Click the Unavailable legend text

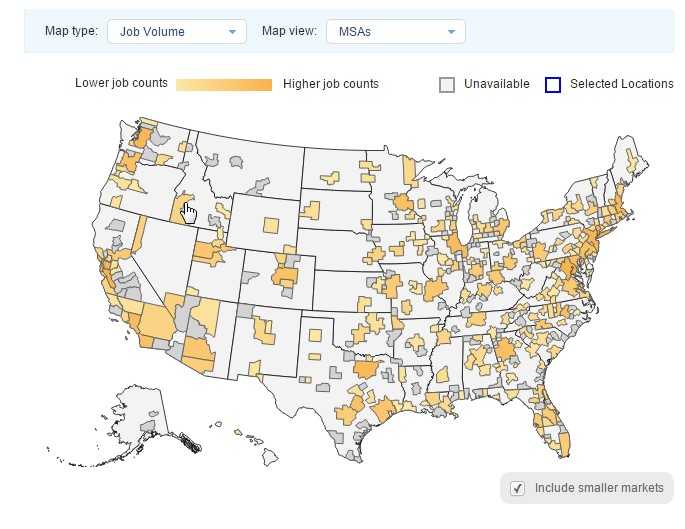(497, 84)
